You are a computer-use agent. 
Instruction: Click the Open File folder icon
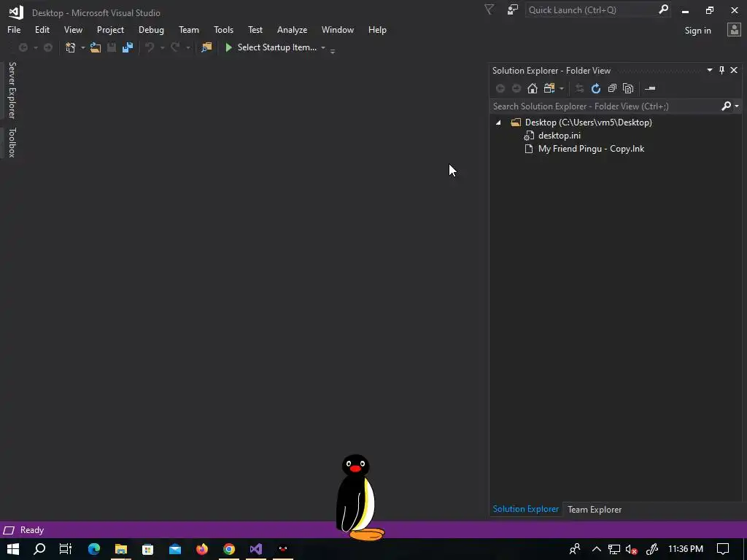tap(96, 47)
